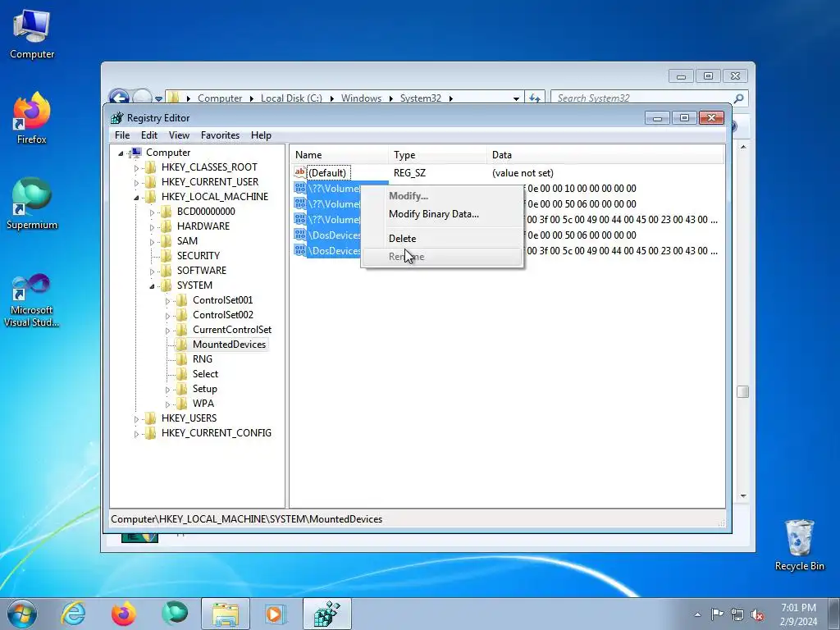The height and width of the screenshot is (630, 840).
Task: Select the HKEY_CLASSES_ROOT folder
Action: click(209, 167)
